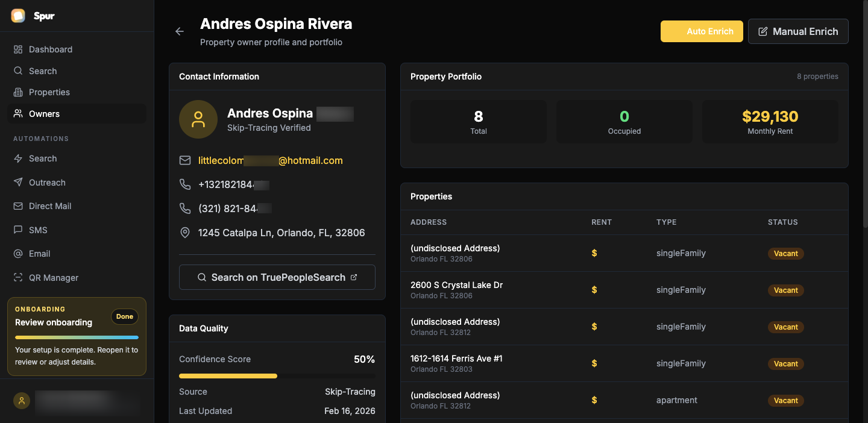Click the Email at-sign icon
The height and width of the screenshot is (423, 868).
tap(18, 254)
